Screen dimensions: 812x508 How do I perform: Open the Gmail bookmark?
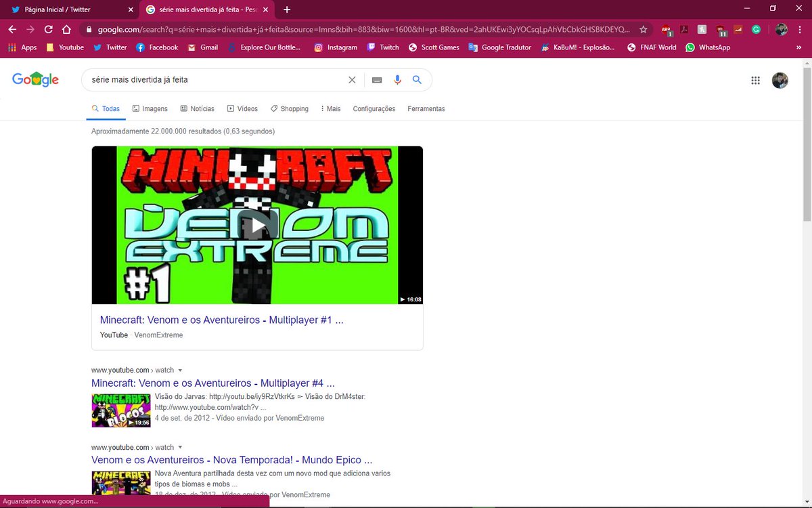coord(202,47)
